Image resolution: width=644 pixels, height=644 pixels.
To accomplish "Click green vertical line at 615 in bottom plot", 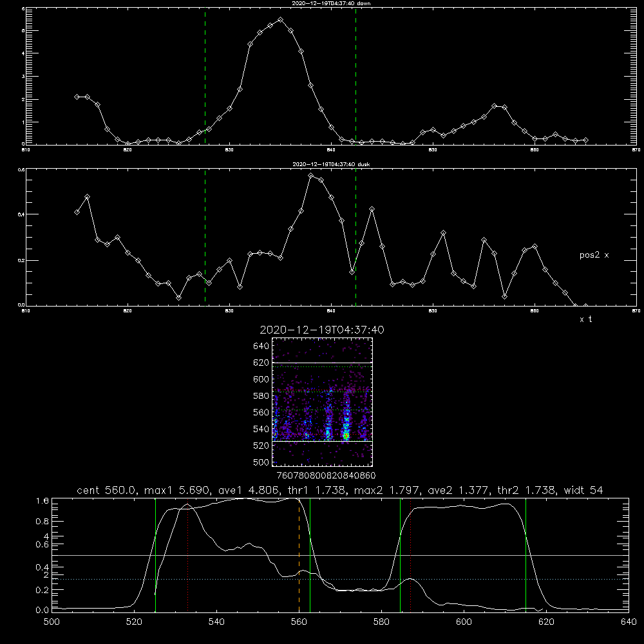I will pos(526,555).
